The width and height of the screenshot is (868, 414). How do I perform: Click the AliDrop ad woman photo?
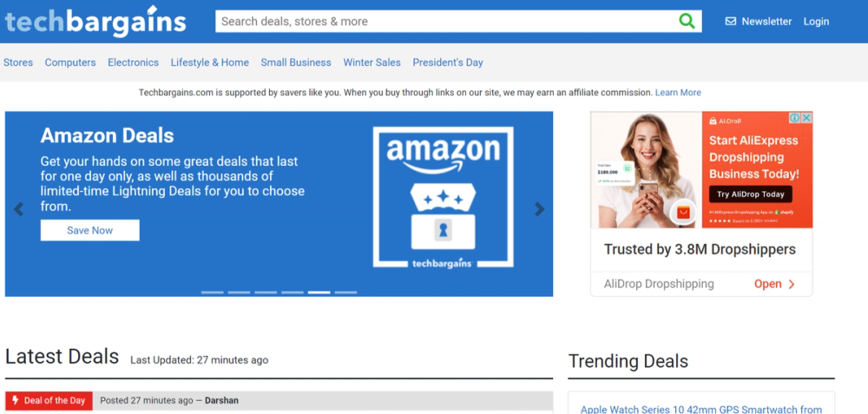pos(646,170)
